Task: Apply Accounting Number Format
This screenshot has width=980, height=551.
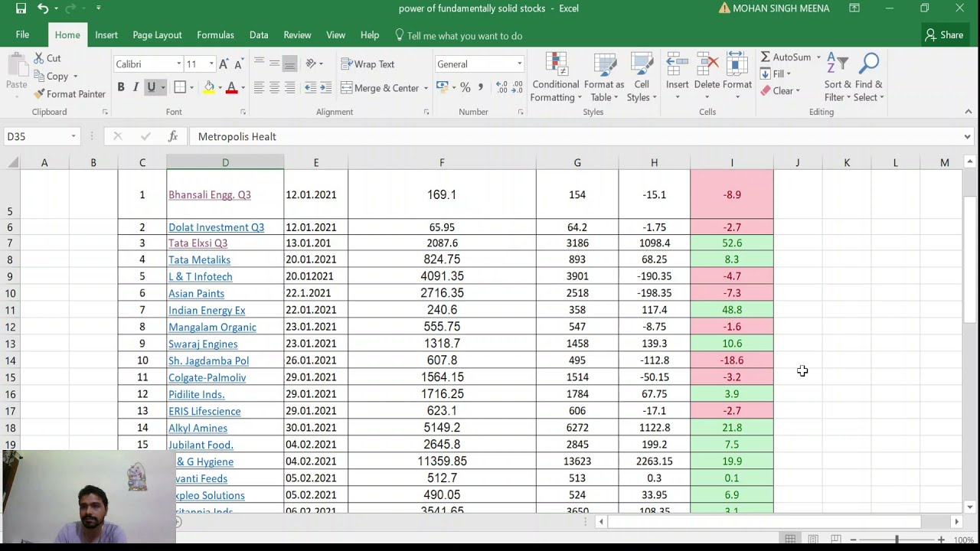Action: (x=442, y=87)
